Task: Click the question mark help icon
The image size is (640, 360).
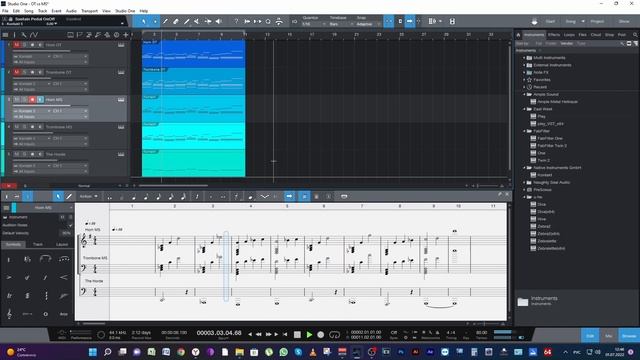Action: [x=236, y=21]
